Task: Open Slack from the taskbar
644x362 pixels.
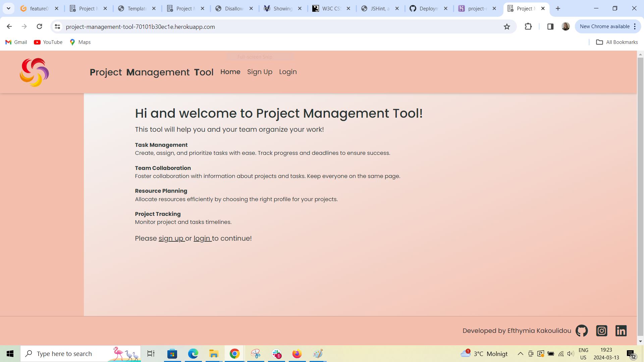Action: [x=276, y=353]
